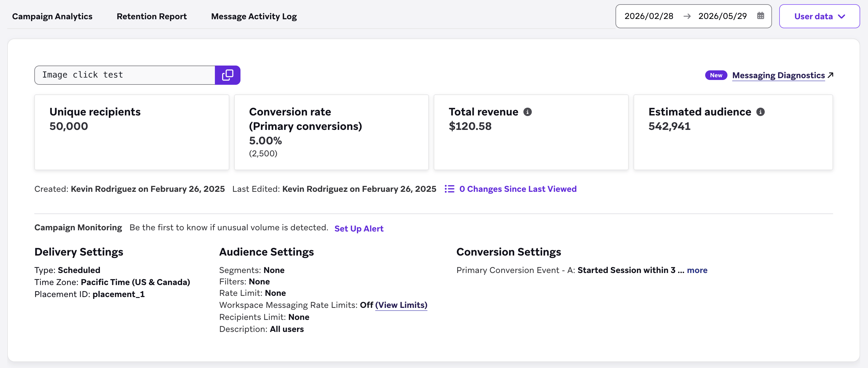Expand the conversion event with the more link
The height and width of the screenshot is (368, 868).
click(x=697, y=270)
